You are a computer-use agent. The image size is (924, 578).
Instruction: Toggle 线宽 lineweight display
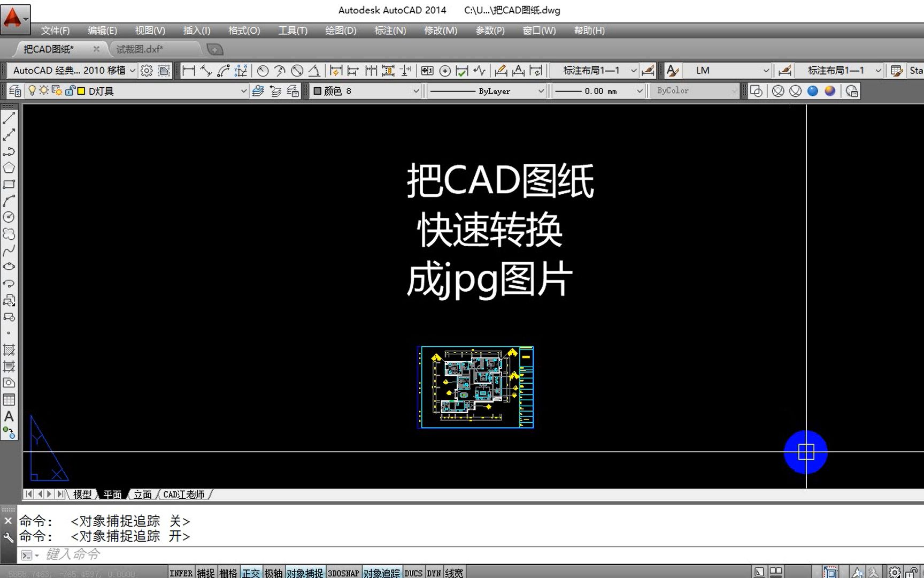pyautogui.click(x=454, y=573)
